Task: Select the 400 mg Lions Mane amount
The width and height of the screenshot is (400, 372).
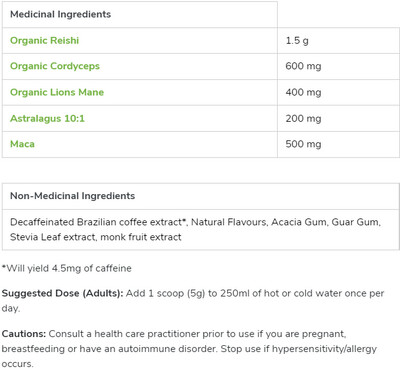Action: [x=303, y=92]
